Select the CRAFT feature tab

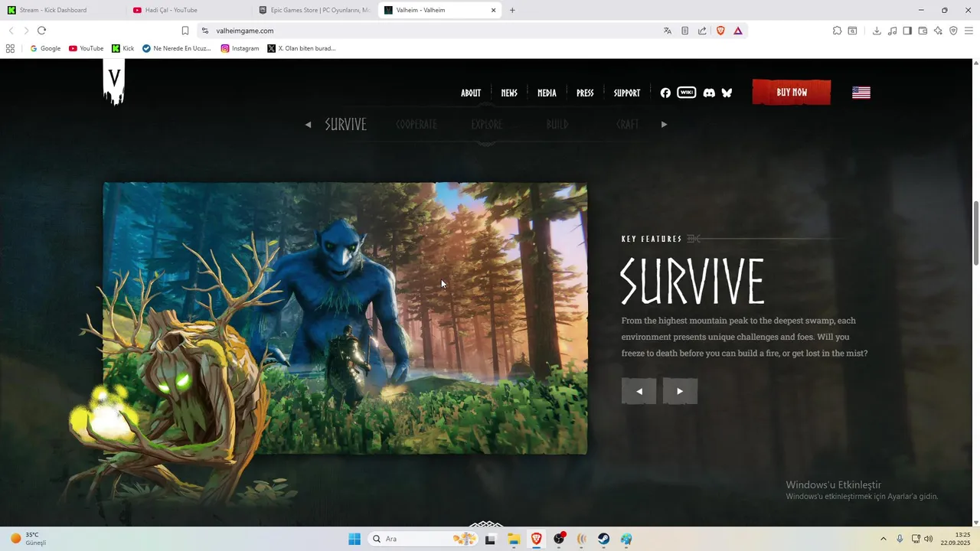(x=627, y=124)
